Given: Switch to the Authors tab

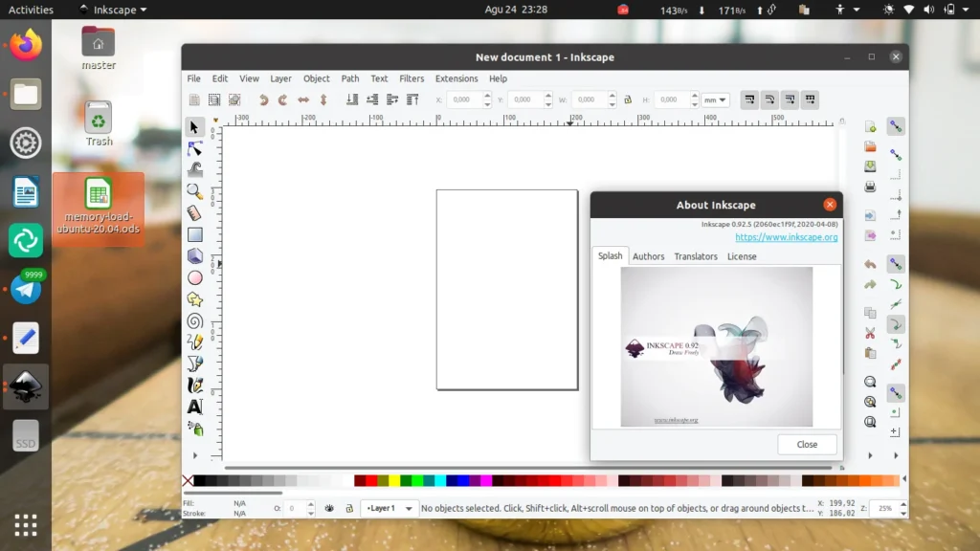Looking at the screenshot, I should (x=648, y=256).
